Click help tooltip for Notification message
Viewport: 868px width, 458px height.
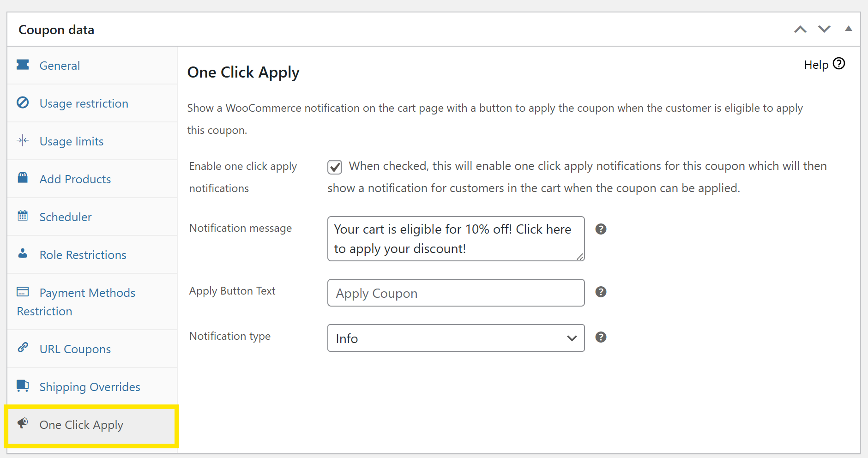pyautogui.click(x=601, y=229)
